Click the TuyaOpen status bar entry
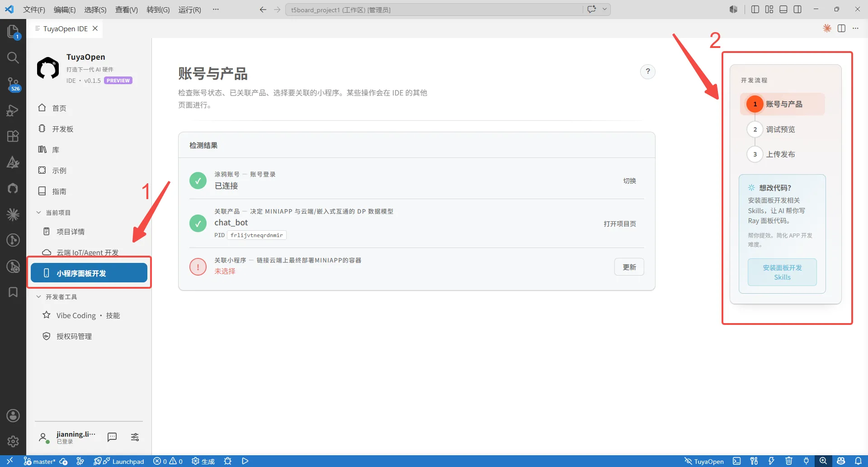The image size is (868, 467). pyautogui.click(x=704, y=461)
